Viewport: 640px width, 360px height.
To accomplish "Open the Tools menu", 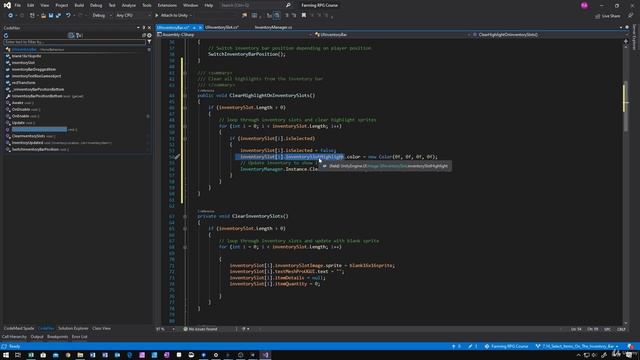I will click(x=147, y=5).
